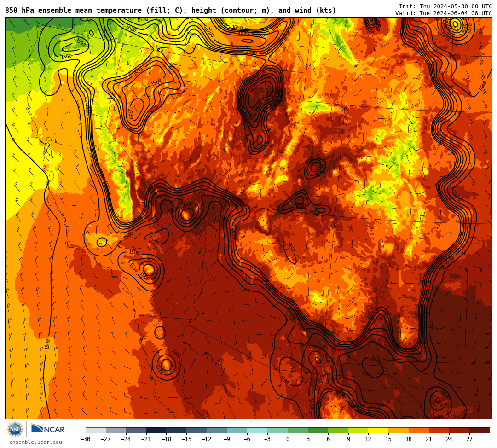497x448 pixels.
Task: Click the 27 colorbar tick label
Action: [x=469, y=439]
